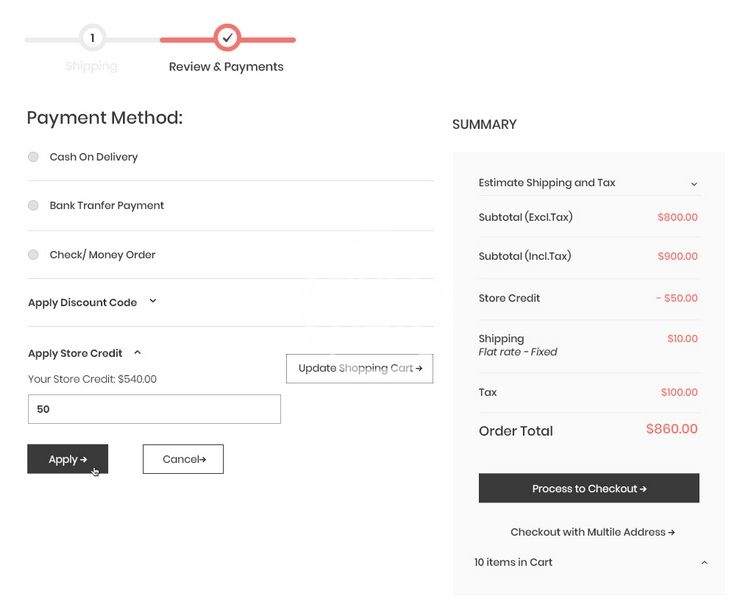
Task: Click the Store Credit discount amount
Action: tap(676, 298)
